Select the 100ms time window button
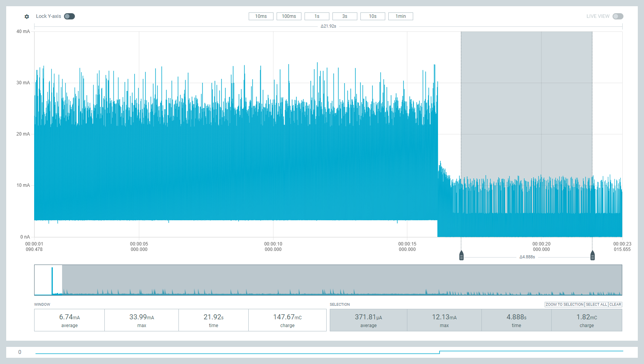 [x=289, y=16]
